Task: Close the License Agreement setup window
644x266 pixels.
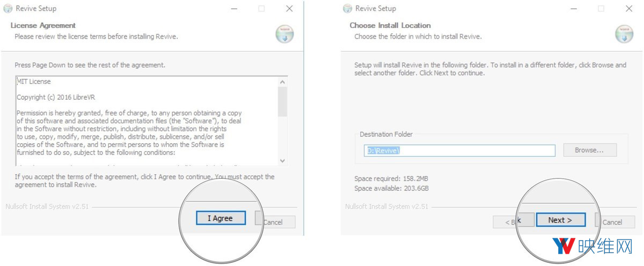Action: [289, 9]
